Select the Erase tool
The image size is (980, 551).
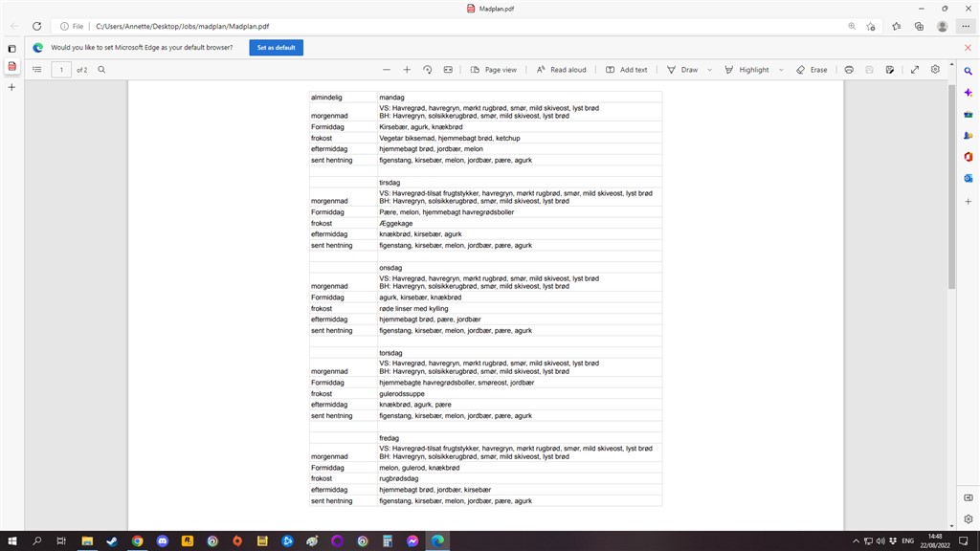pos(812,70)
